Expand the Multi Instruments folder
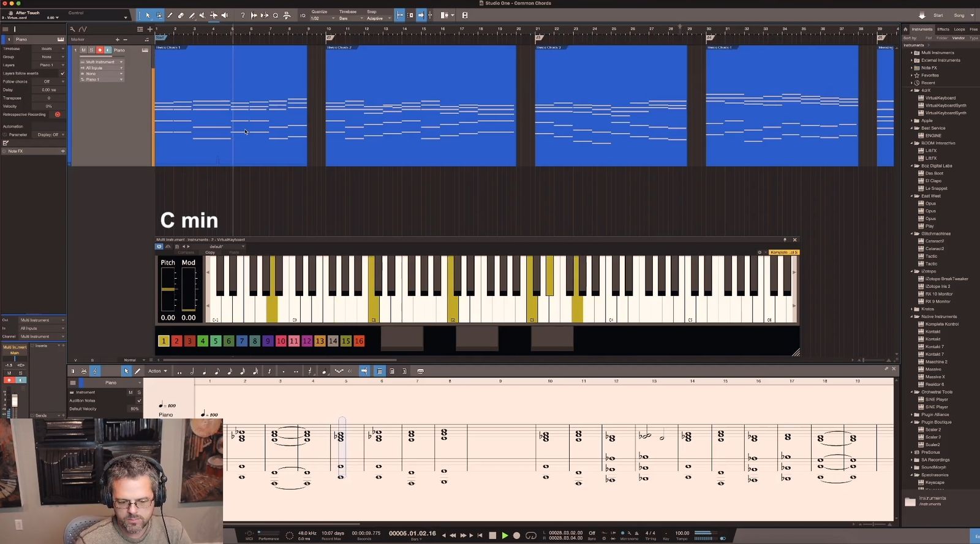980x544 pixels. click(x=911, y=53)
